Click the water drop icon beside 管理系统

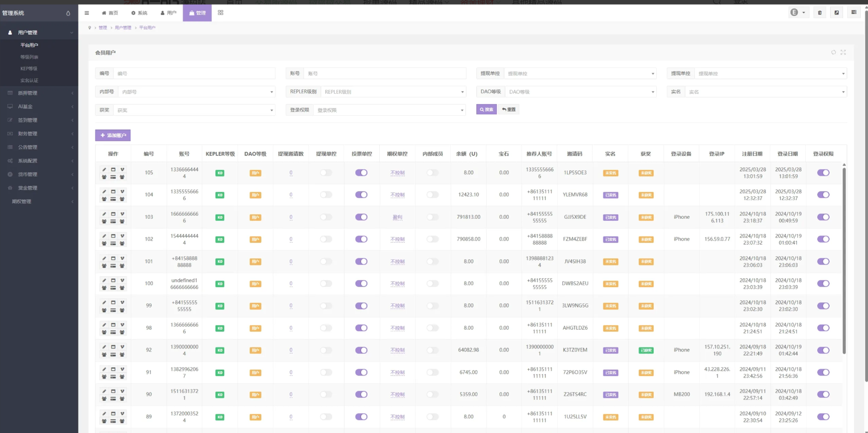click(x=68, y=13)
